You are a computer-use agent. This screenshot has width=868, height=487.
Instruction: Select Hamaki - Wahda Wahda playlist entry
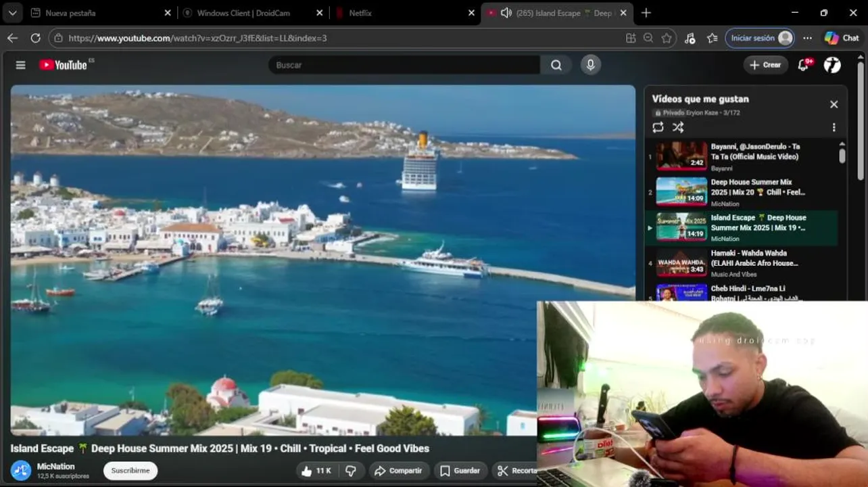click(x=742, y=263)
